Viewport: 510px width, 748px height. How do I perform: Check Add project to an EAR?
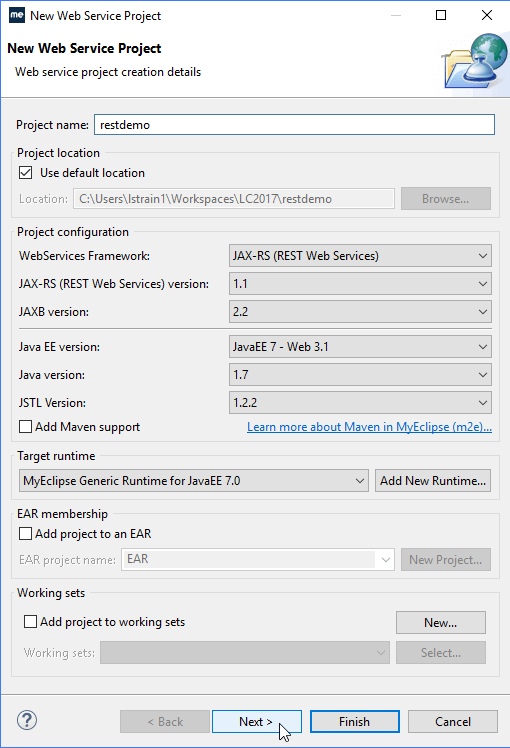click(25, 533)
